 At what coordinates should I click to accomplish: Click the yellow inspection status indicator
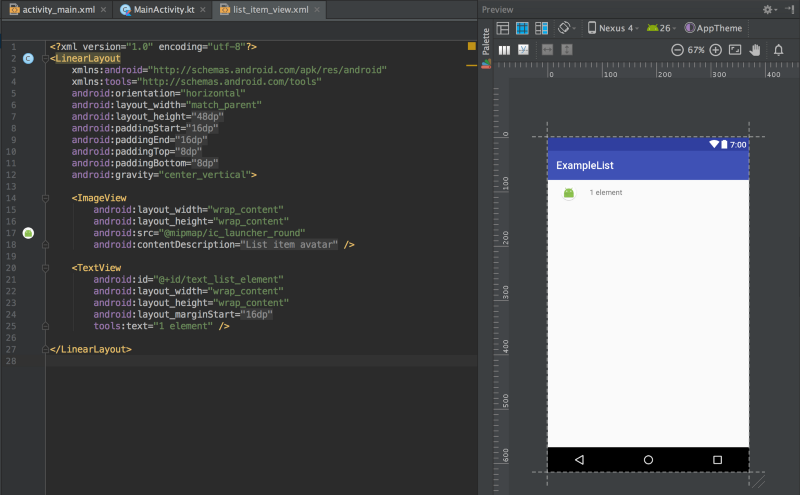click(x=471, y=46)
